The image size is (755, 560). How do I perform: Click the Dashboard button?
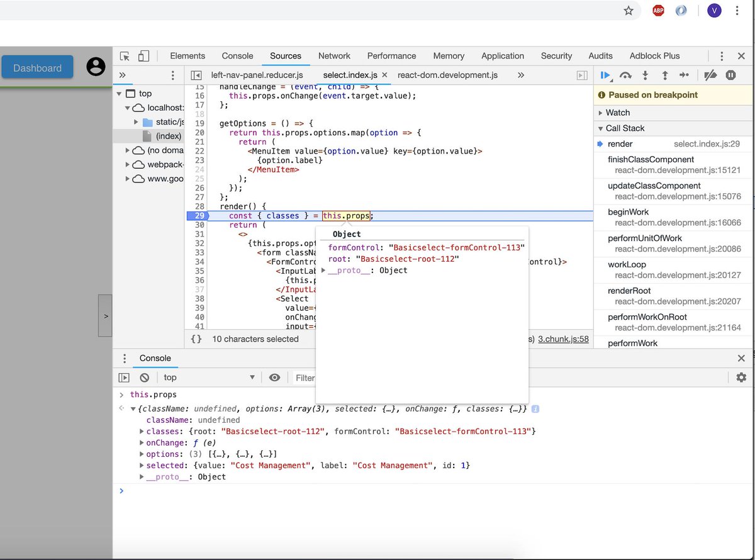click(37, 67)
